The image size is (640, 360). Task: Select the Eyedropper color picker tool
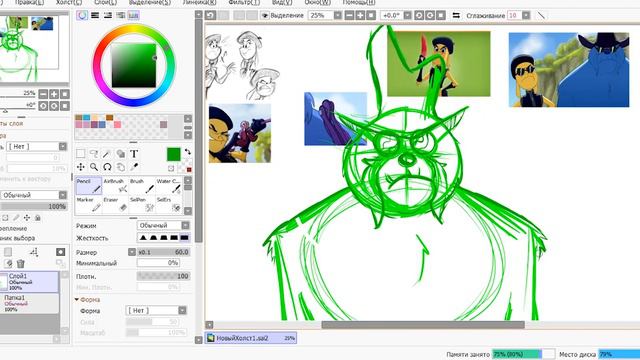tap(134, 167)
